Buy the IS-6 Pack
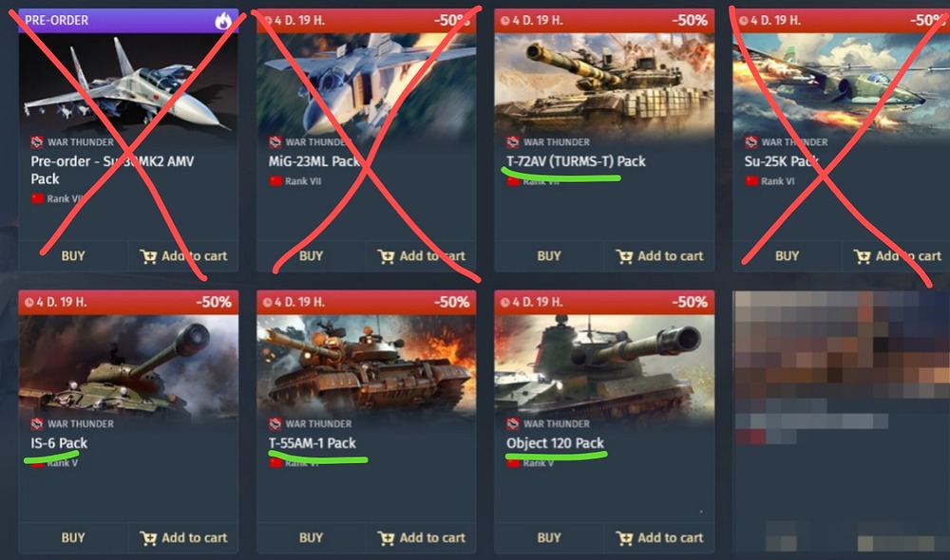The width and height of the screenshot is (950, 560). (x=73, y=537)
